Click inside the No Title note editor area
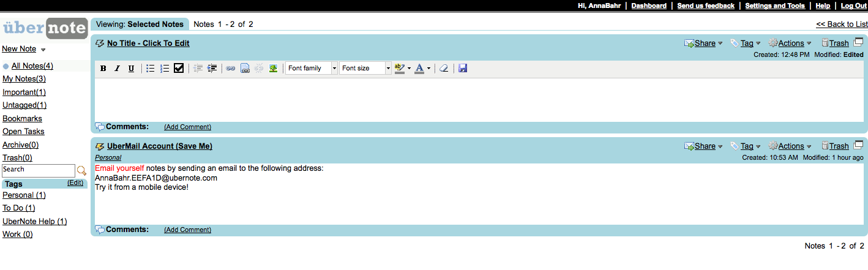 point(479,100)
